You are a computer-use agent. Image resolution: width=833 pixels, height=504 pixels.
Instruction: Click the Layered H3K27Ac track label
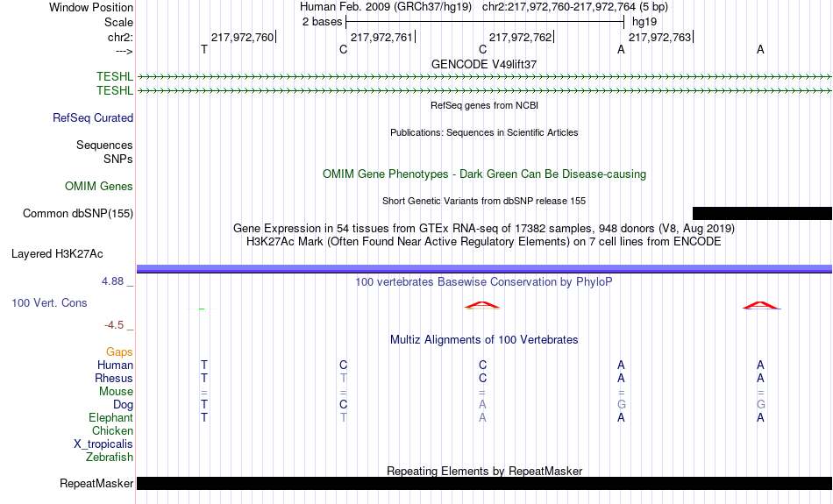click(x=57, y=254)
